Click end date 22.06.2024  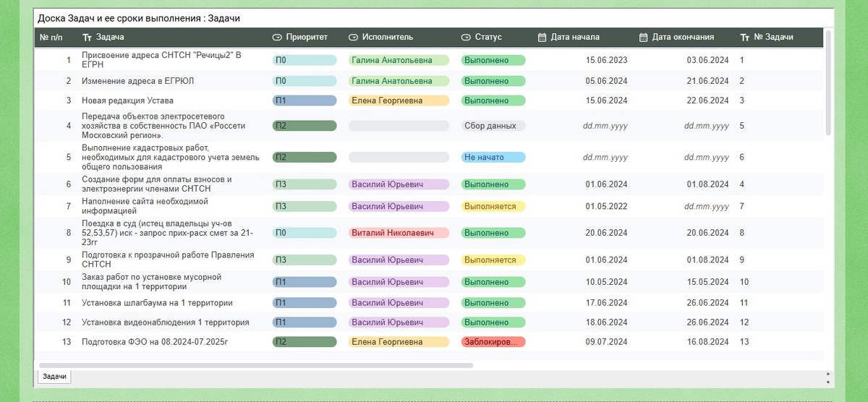tap(707, 100)
